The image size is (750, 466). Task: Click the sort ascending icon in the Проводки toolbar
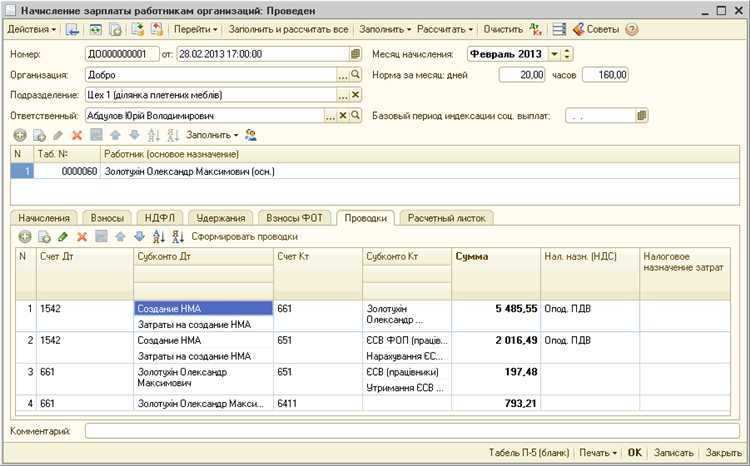(x=159, y=237)
